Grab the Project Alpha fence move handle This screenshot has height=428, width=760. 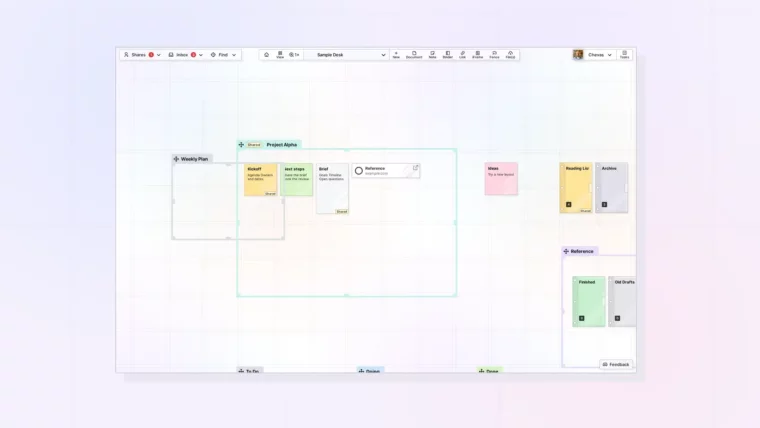[241, 144]
